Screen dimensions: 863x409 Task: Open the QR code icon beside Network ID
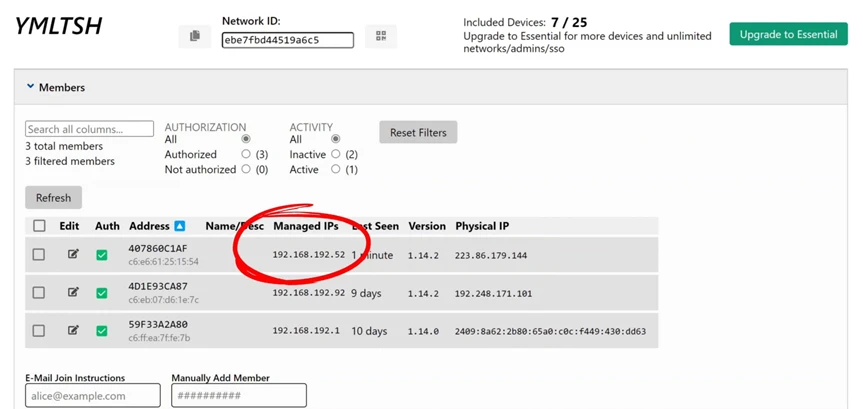pos(381,36)
